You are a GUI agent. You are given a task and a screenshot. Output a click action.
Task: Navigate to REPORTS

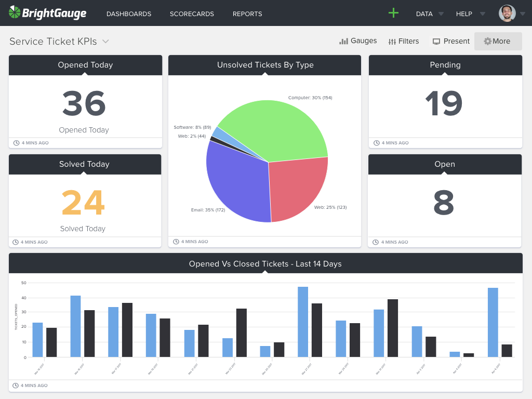click(x=247, y=14)
